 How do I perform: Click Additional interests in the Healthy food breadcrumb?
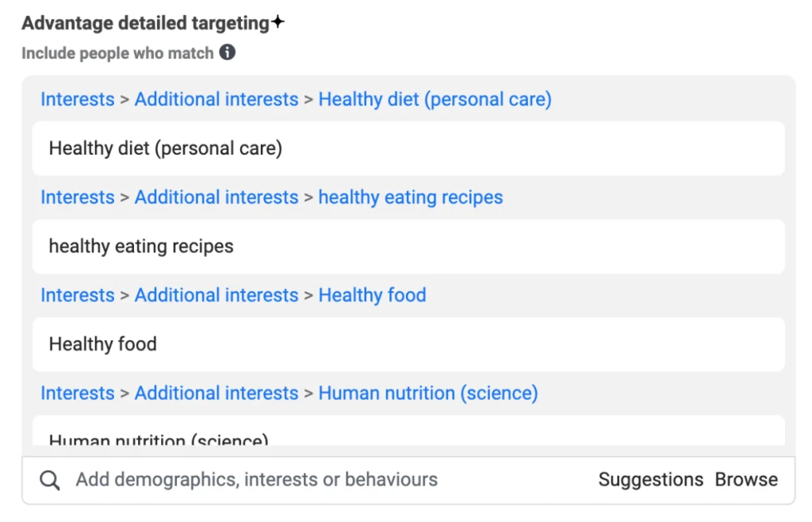coord(216,296)
